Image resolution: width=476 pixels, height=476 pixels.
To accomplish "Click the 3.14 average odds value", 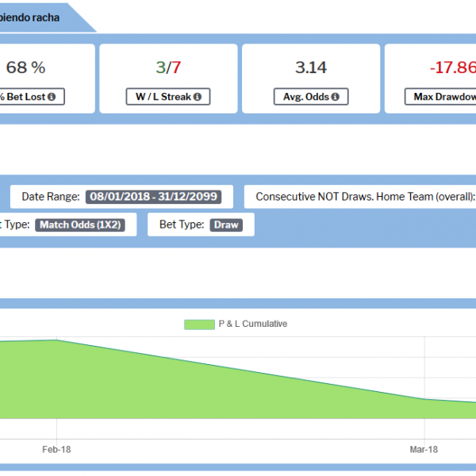I will pos(311,67).
